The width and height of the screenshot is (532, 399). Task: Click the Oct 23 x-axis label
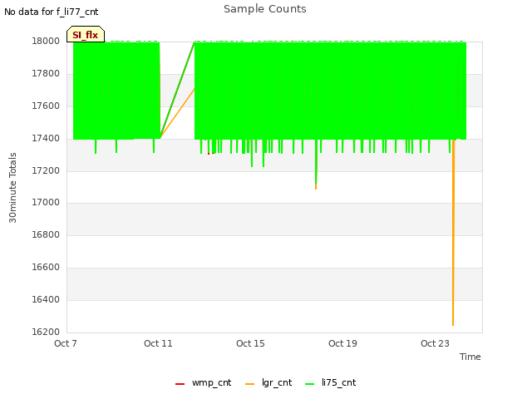[435, 343]
